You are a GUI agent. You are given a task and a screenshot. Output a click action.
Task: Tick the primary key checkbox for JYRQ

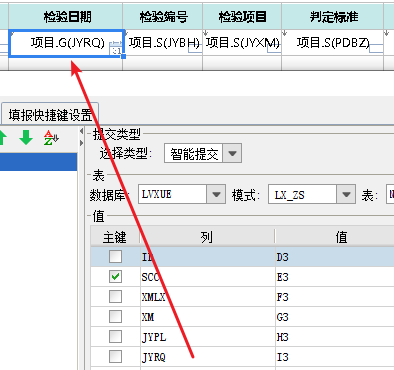click(115, 357)
